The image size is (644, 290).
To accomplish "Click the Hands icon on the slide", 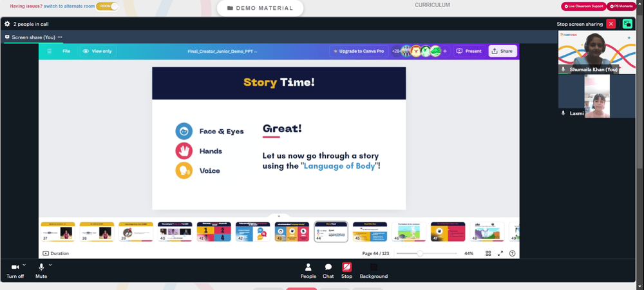I will pyautogui.click(x=184, y=151).
